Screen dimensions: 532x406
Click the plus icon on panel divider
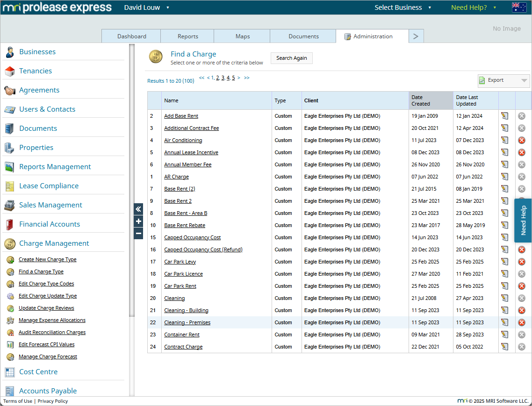pyautogui.click(x=138, y=221)
